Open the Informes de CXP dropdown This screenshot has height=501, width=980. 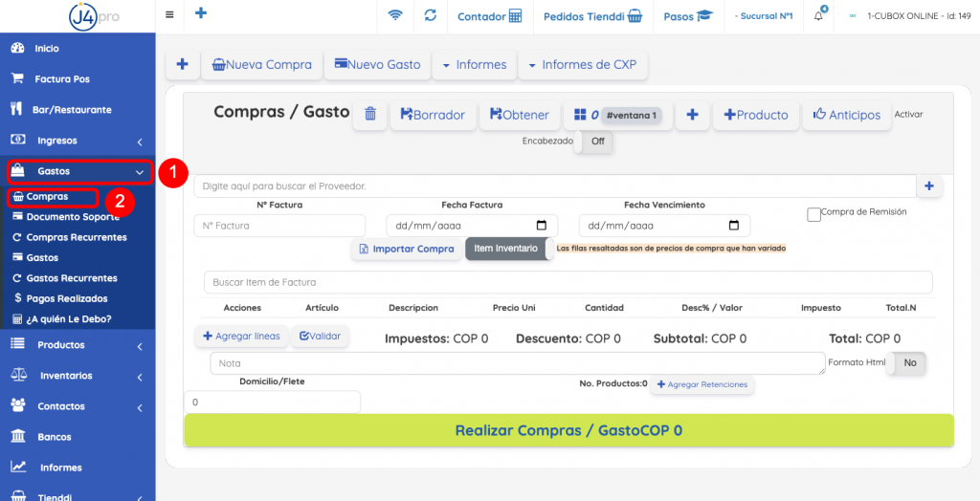[x=583, y=64]
